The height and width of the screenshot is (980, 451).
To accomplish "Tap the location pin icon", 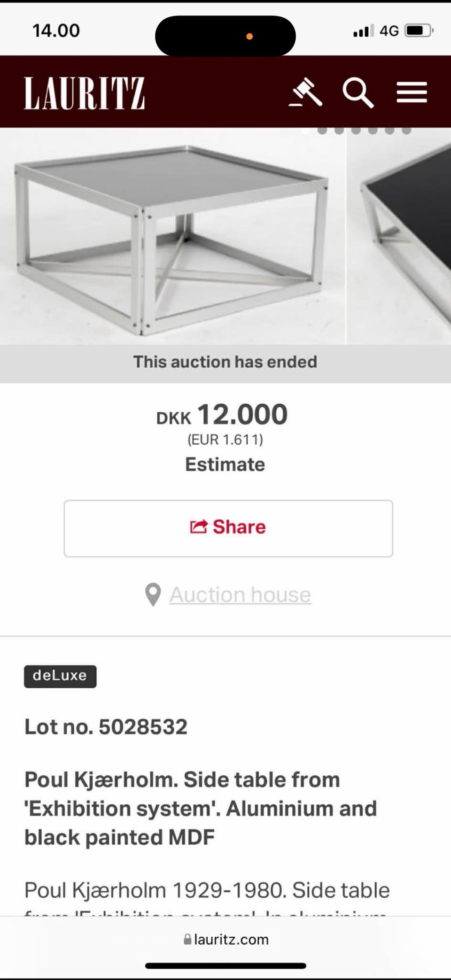I will point(153,594).
